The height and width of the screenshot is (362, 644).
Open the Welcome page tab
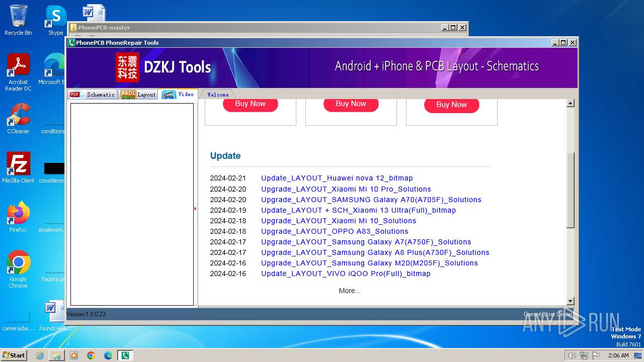(x=218, y=95)
